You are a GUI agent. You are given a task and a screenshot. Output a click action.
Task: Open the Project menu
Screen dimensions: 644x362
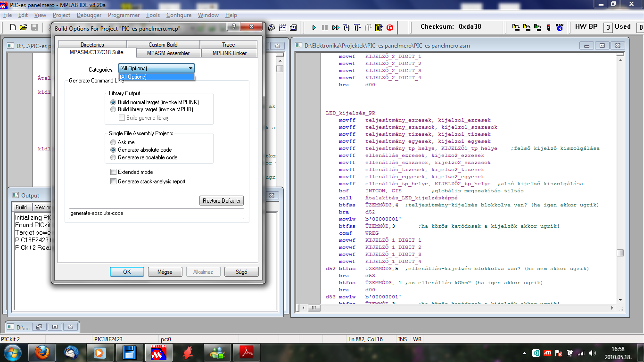61,15
